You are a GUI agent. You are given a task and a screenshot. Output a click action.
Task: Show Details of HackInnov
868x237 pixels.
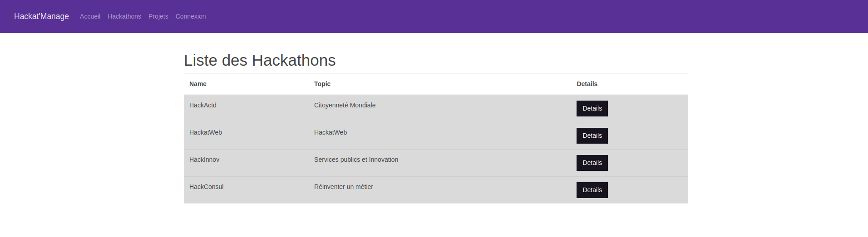[x=592, y=163]
